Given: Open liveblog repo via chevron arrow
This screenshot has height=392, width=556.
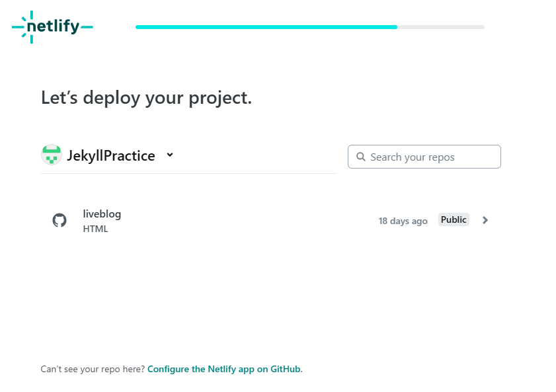Looking at the screenshot, I should coord(485,220).
